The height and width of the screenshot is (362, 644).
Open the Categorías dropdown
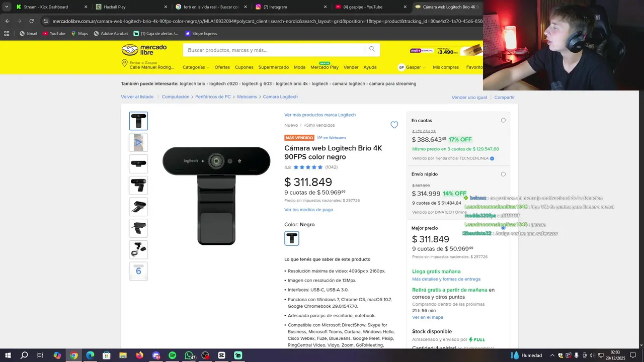pyautogui.click(x=196, y=67)
